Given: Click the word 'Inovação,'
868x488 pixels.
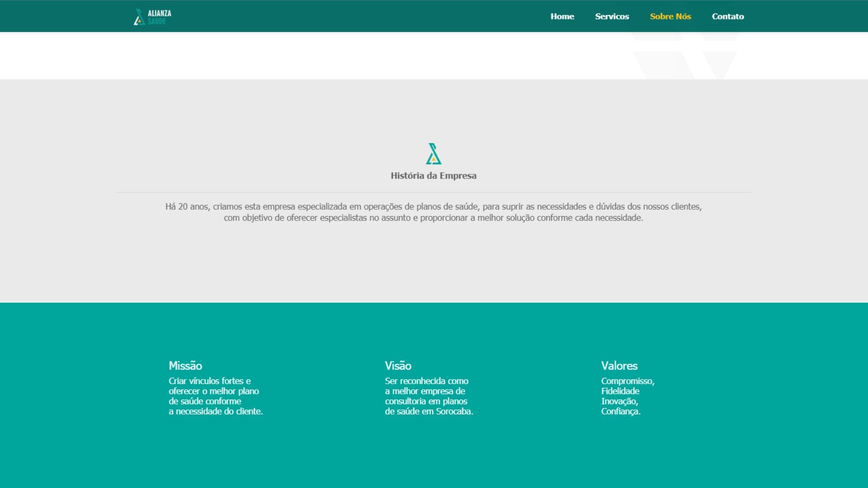Looking at the screenshot, I should (619, 401).
